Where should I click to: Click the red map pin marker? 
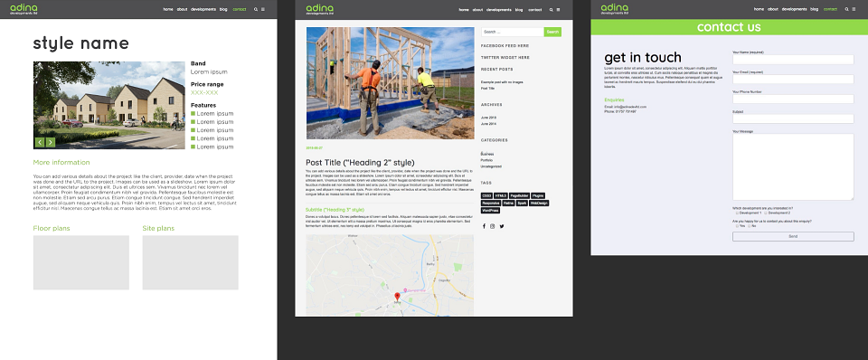[397, 298]
